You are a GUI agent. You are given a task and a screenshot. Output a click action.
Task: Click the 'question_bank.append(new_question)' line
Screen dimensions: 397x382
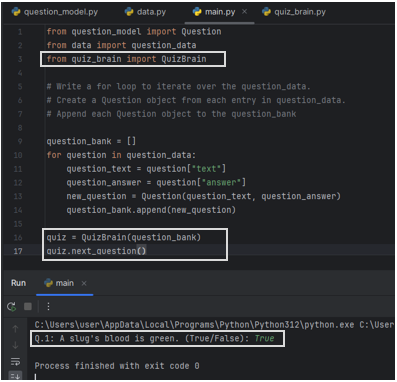(x=151, y=210)
